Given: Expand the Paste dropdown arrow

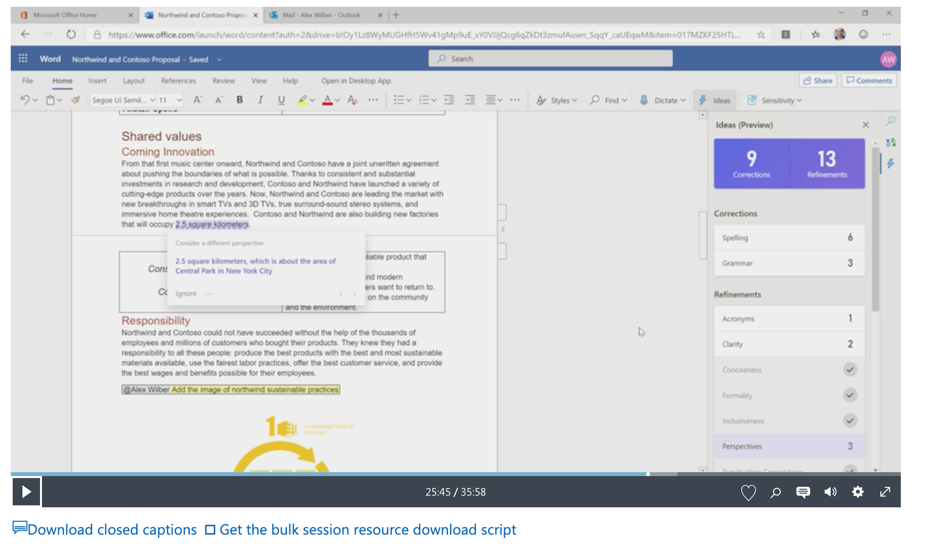Looking at the screenshot, I should point(60,100).
